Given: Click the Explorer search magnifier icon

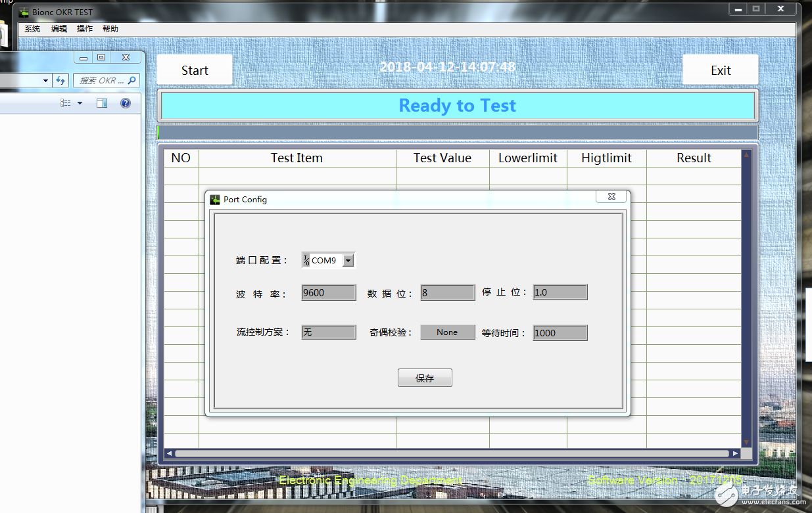Looking at the screenshot, I should click(x=132, y=80).
